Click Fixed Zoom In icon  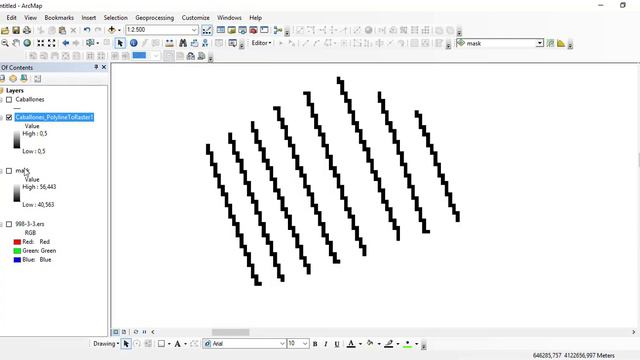pos(40,43)
